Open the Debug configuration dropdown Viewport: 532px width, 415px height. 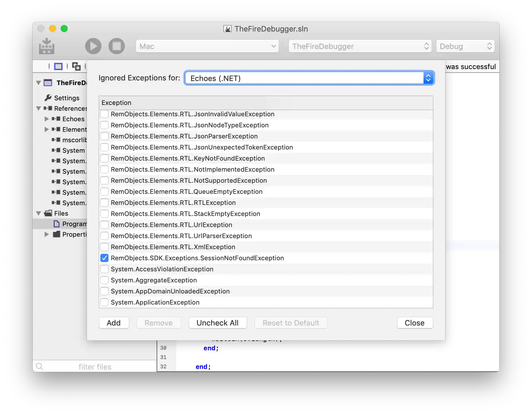pos(465,46)
